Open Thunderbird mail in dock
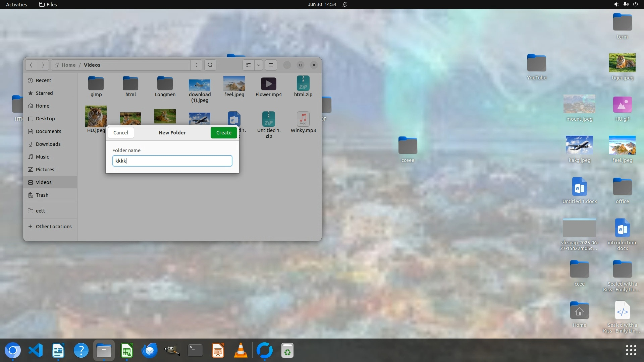The image size is (644, 362). 150,351
